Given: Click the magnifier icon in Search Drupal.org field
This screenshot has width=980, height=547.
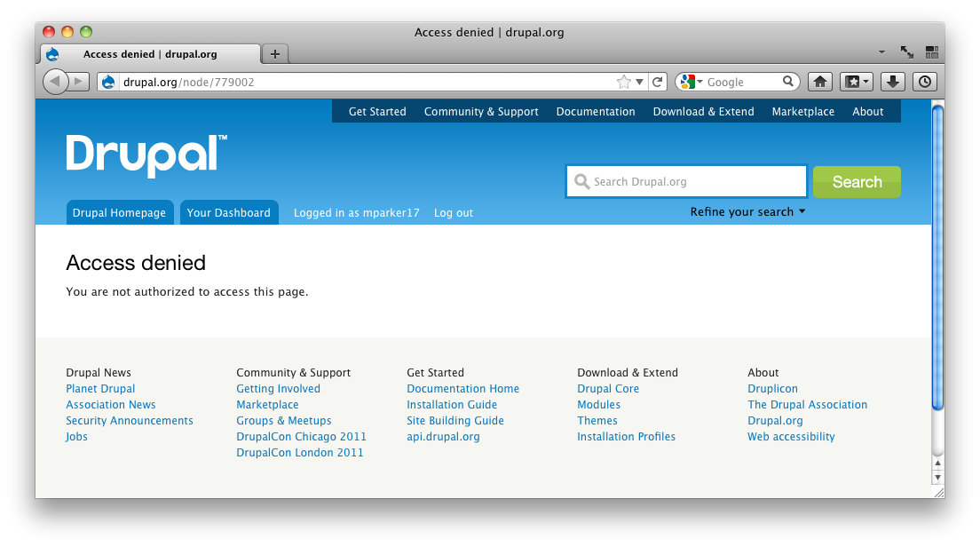Looking at the screenshot, I should pyautogui.click(x=582, y=181).
